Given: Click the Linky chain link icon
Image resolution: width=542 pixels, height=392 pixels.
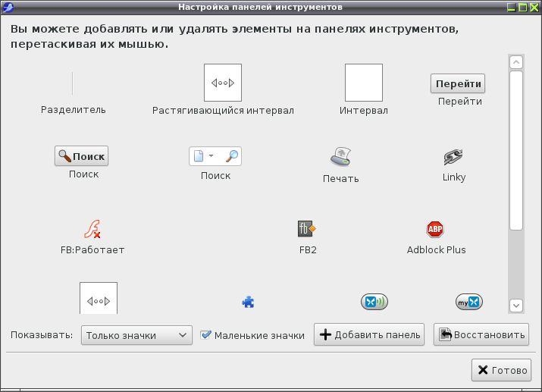Looking at the screenshot, I should (x=453, y=157).
